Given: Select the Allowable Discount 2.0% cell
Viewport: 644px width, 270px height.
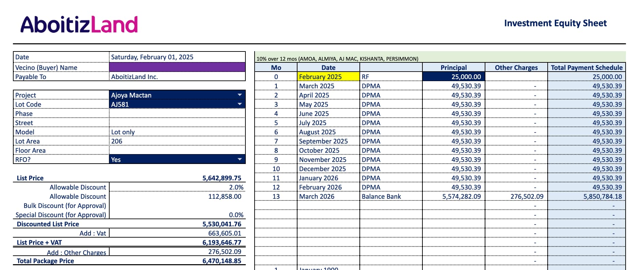Looking at the screenshot, I should pos(177,187).
